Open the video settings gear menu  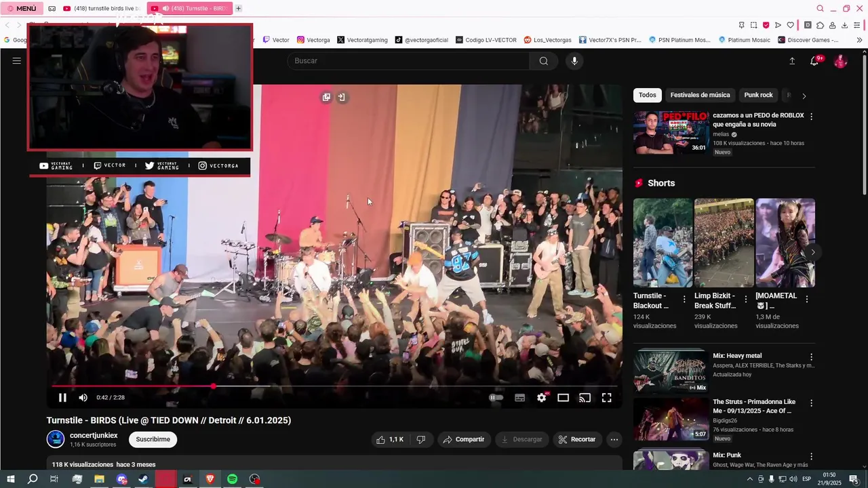coord(541,398)
